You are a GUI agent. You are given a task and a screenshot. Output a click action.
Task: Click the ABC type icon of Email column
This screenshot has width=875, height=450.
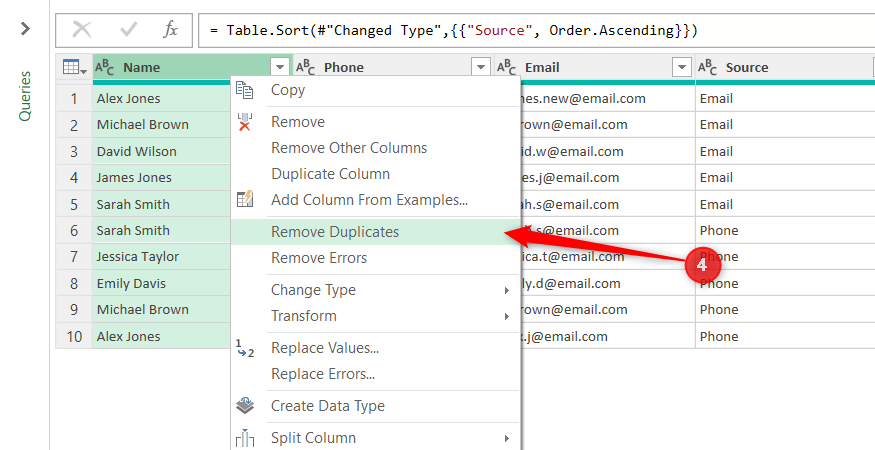pyautogui.click(x=507, y=68)
